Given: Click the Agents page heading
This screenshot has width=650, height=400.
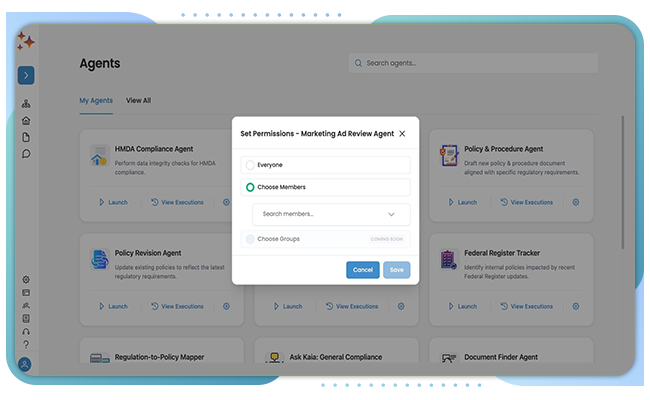Looking at the screenshot, I should tap(100, 63).
